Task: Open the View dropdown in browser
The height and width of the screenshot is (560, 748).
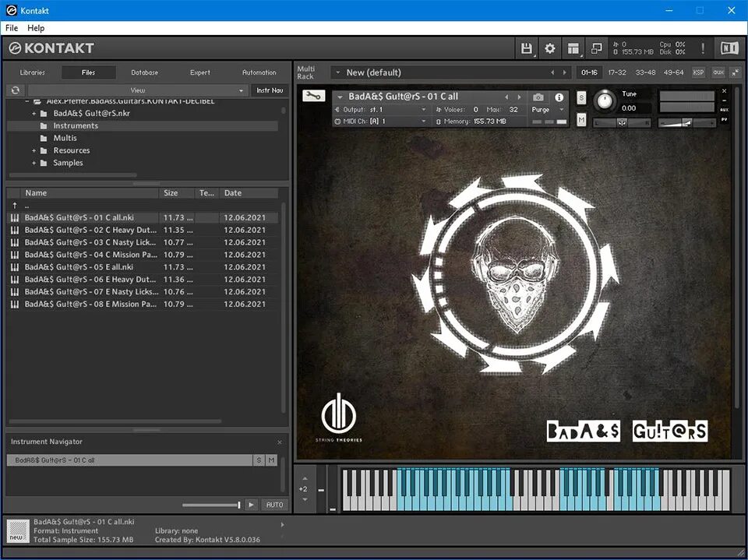Action: click(x=138, y=90)
